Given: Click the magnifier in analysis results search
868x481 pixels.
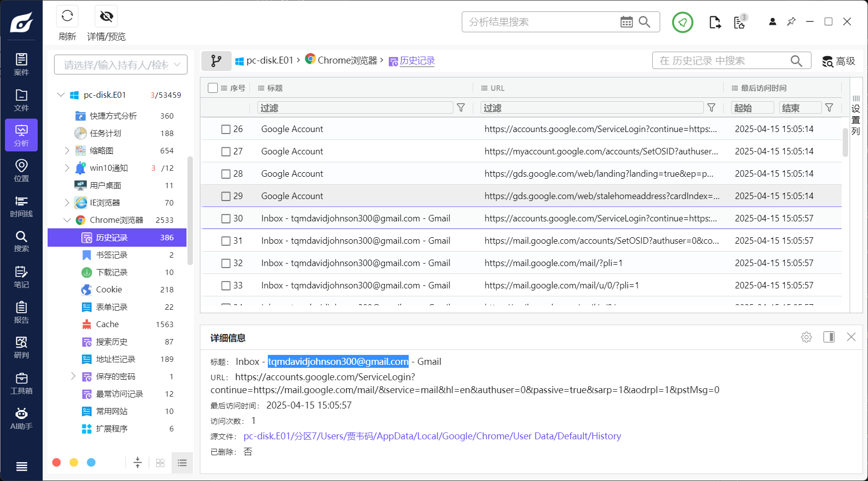Looking at the screenshot, I should (644, 22).
